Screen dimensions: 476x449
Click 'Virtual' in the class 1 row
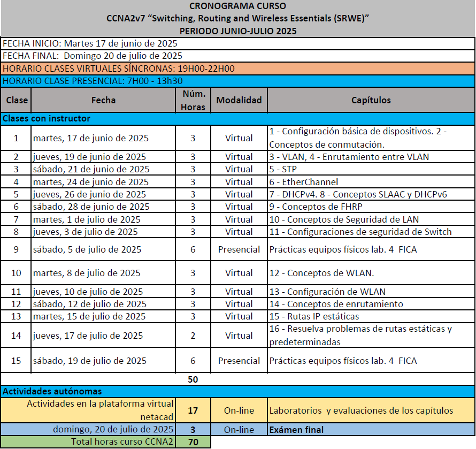click(x=239, y=138)
